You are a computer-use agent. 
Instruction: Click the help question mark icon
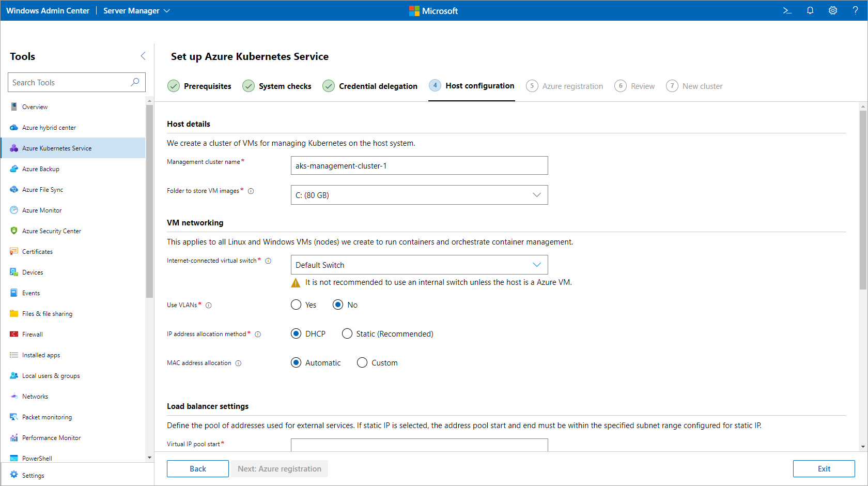[855, 10]
